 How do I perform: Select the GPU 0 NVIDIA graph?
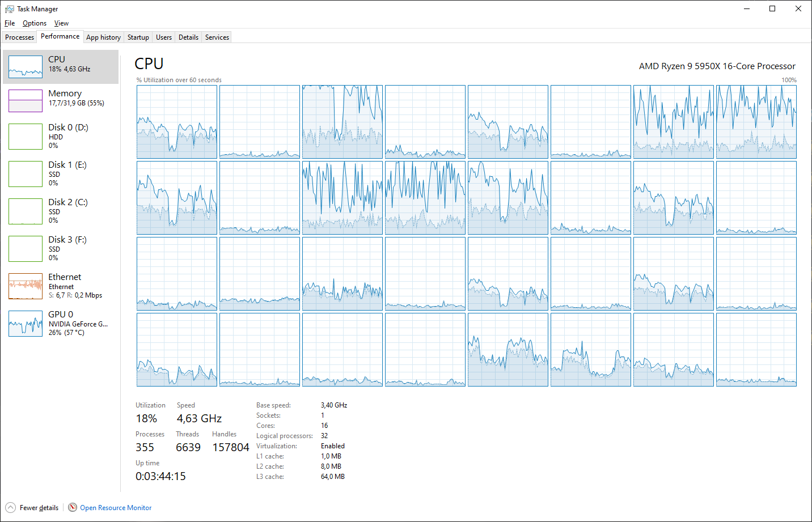(26, 324)
